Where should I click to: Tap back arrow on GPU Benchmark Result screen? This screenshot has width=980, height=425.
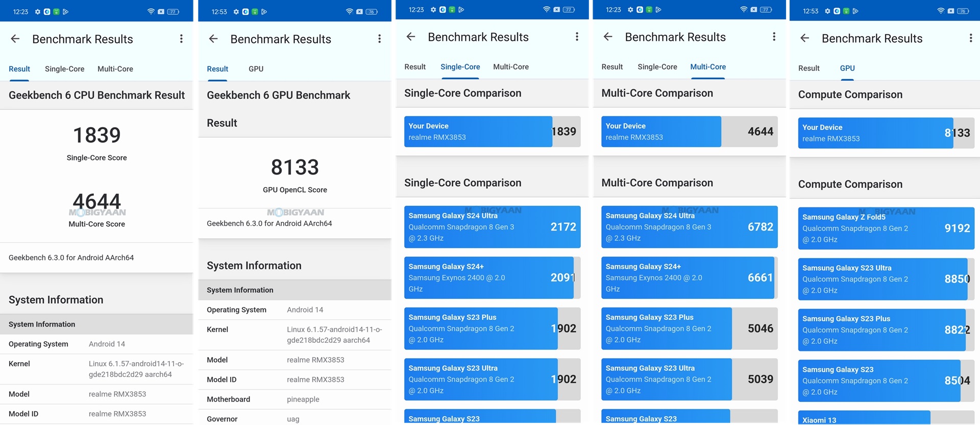[x=213, y=39]
